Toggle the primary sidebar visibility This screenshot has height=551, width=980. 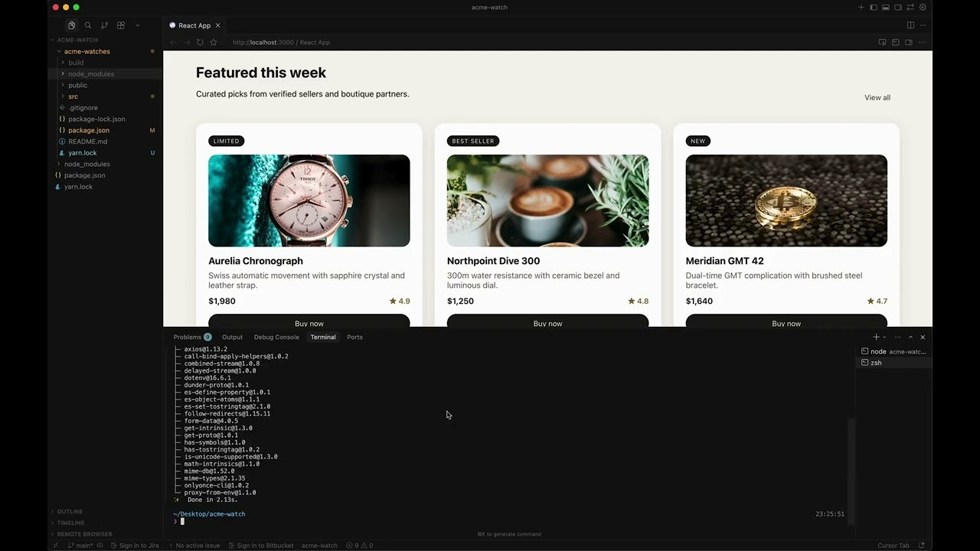[x=874, y=8]
